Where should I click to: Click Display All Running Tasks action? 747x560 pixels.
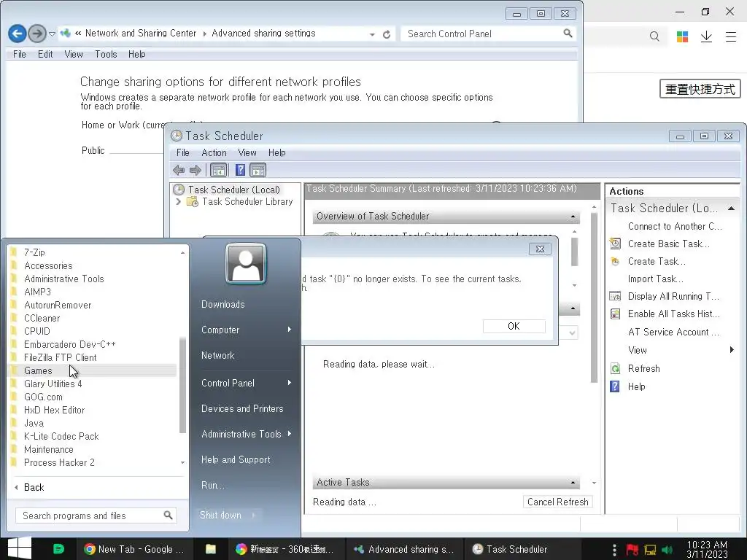[x=673, y=296]
